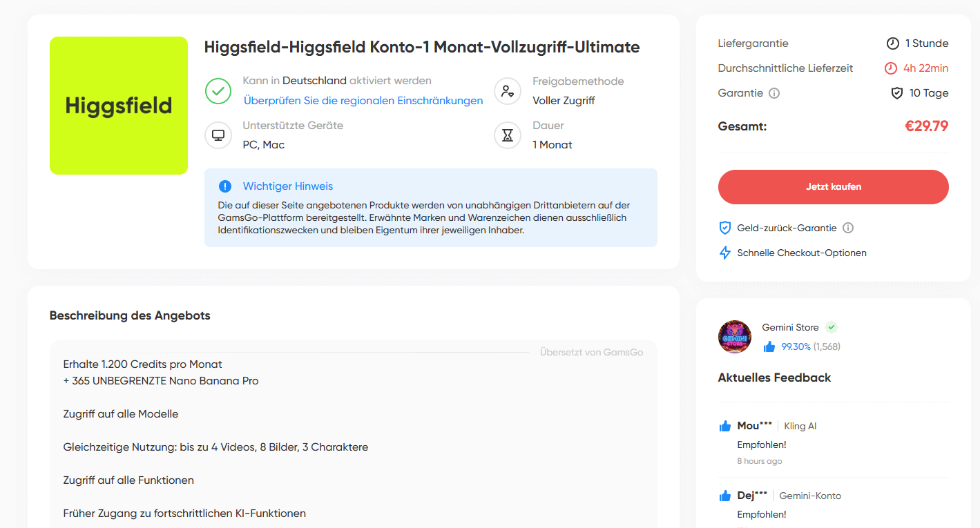Click the hourglass duration icon

click(508, 135)
